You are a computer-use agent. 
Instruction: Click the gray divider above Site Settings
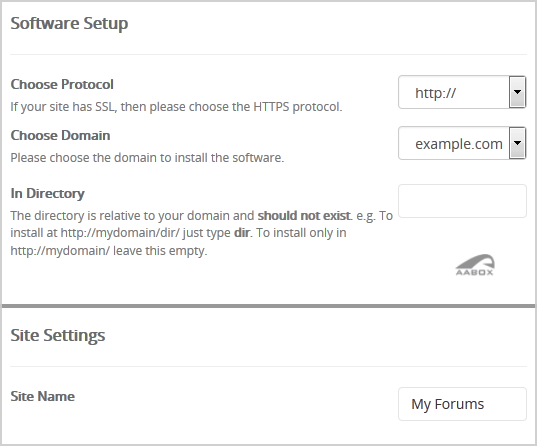pyautogui.click(x=268, y=306)
